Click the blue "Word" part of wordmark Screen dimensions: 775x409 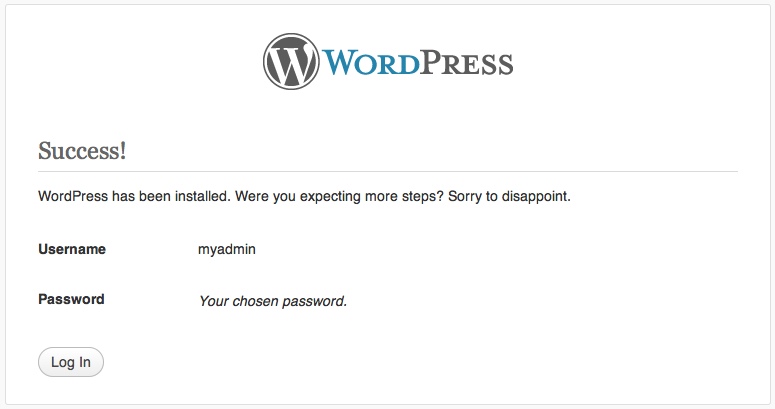click(x=371, y=63)
